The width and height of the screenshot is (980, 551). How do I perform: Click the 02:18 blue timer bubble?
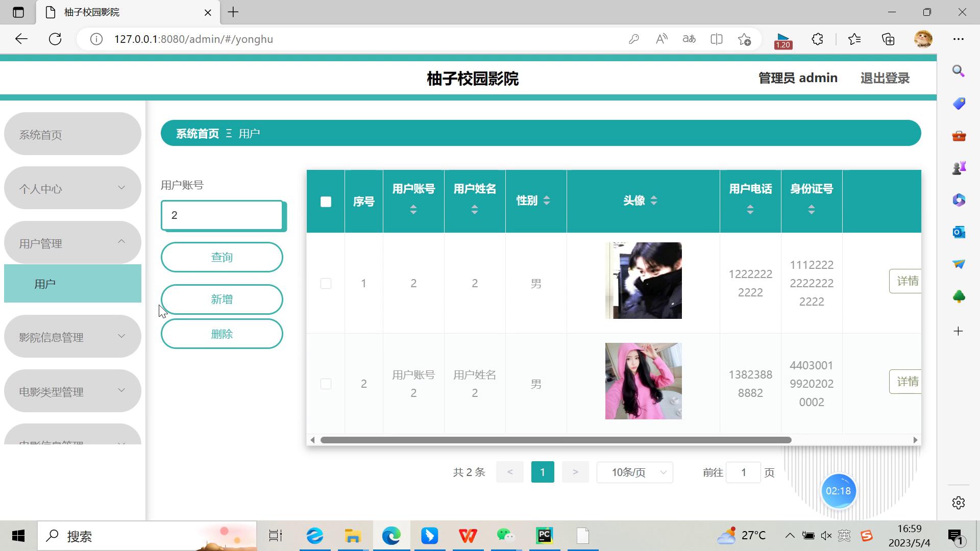(838, 491)
